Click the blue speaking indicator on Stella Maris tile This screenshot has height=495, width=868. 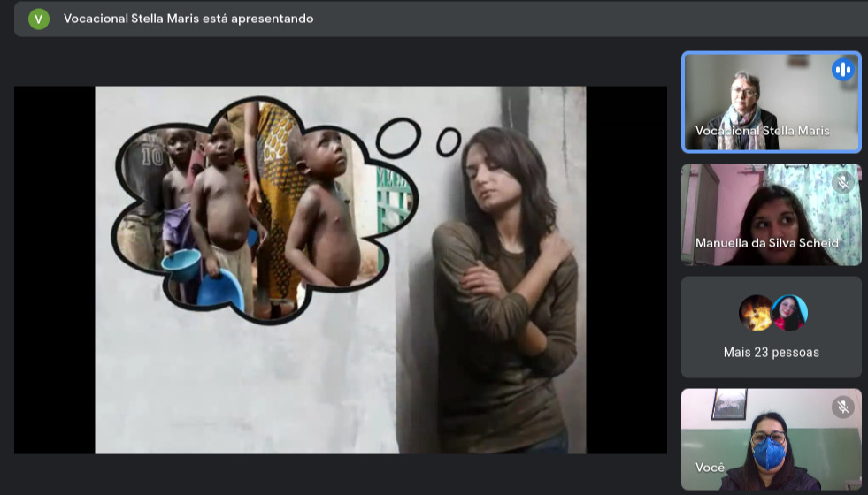(x=842, y=70)
